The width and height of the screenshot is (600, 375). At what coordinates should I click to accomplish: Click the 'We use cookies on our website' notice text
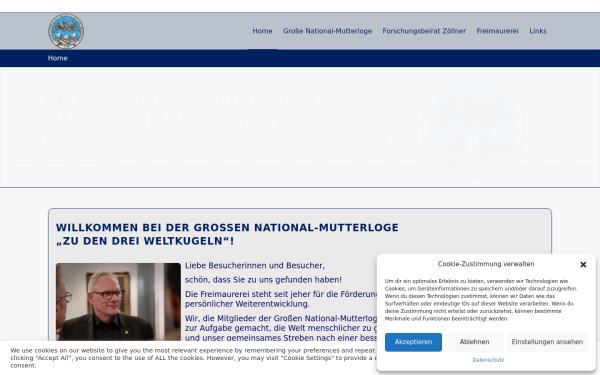(x=192, y=358)
